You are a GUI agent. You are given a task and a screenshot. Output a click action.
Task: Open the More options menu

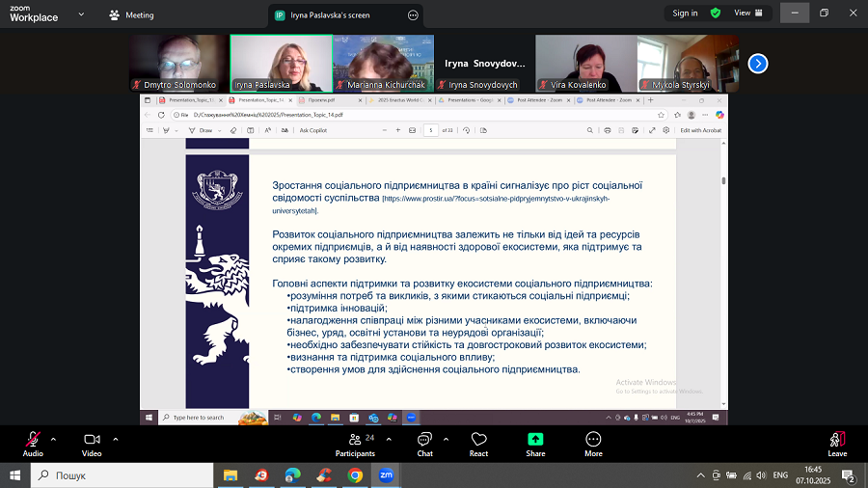[x=593, y=444]
